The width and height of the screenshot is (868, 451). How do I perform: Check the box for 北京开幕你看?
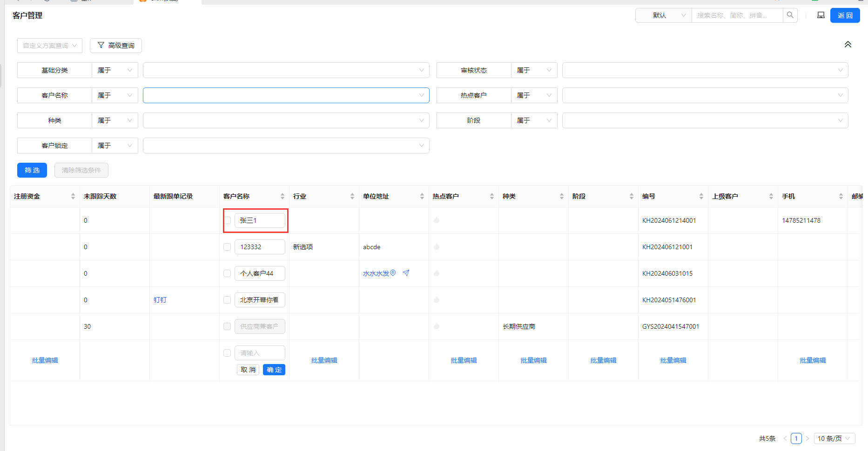[227, 300]
